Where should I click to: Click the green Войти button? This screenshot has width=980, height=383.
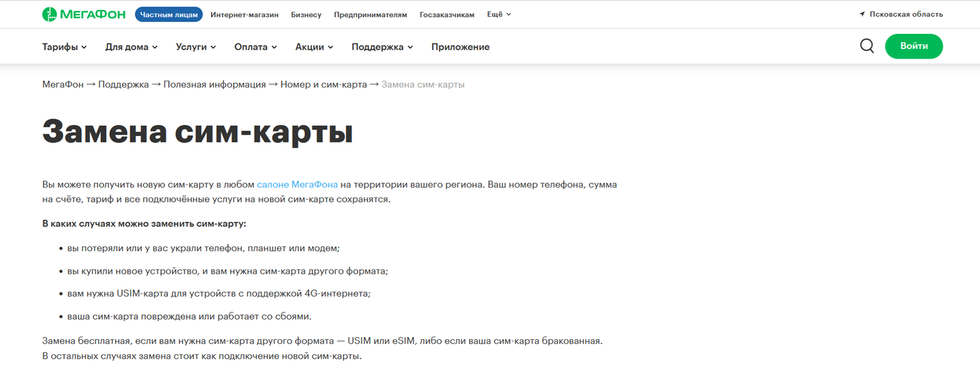914,46
